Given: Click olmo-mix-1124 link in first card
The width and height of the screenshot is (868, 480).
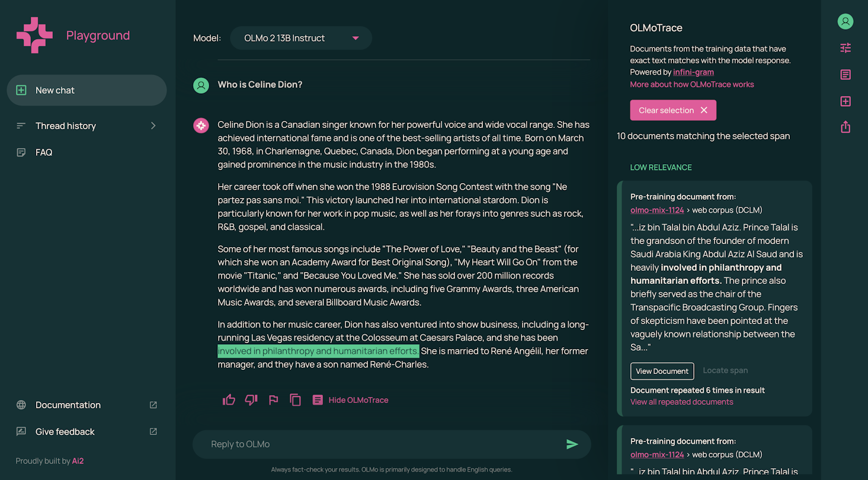Looking at the screenshot, I should click(657, 210).
